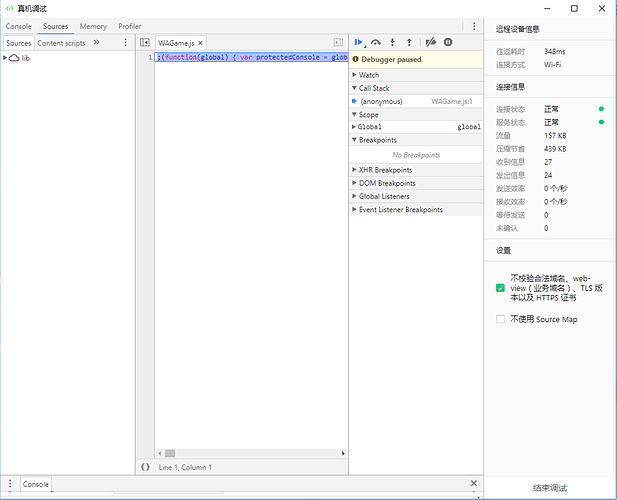The image size is (617, 500).
Task: Click the Debugger paused banner
Action: coord(416,59)
